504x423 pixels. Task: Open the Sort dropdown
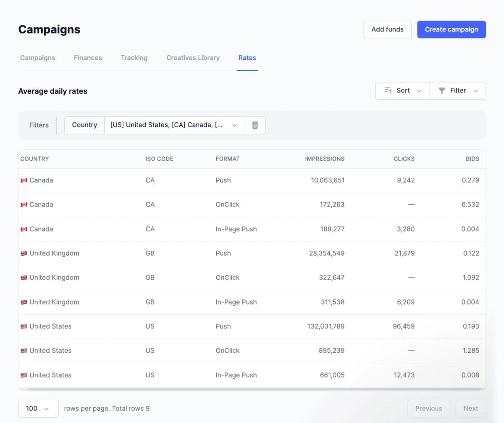tap(403, 91)
